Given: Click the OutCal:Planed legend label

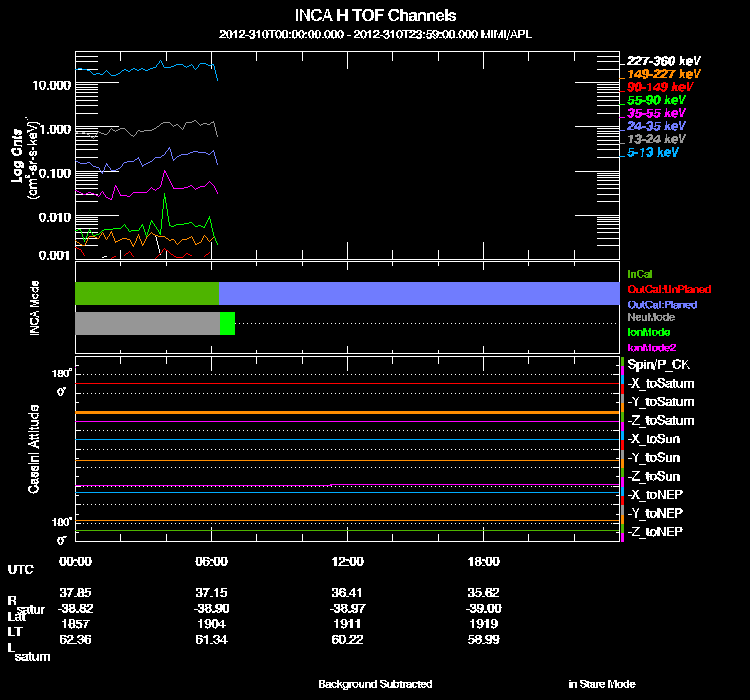Looking at the screenshot, I should (661, 304).
